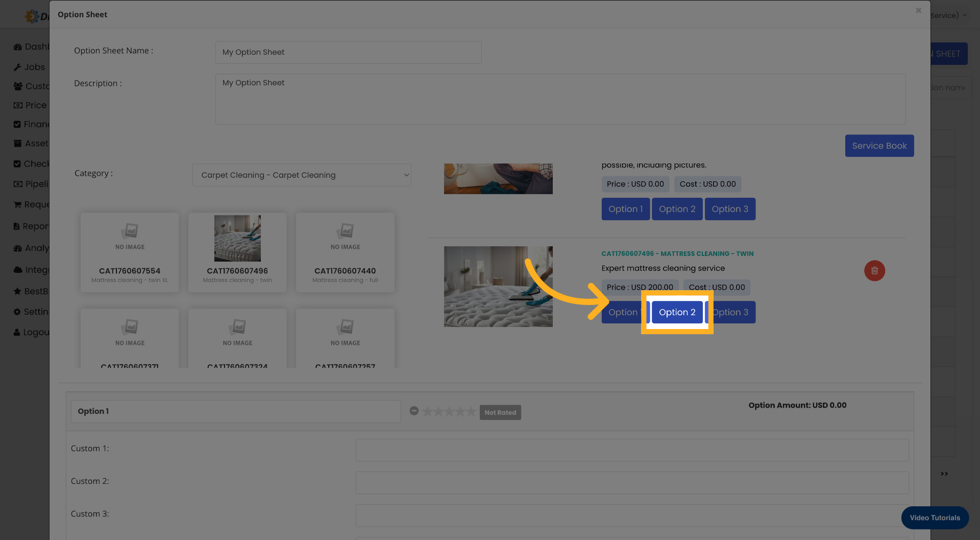Rate five stars on the Option 1 rating

pyautogui.click(x=470, y=411)
